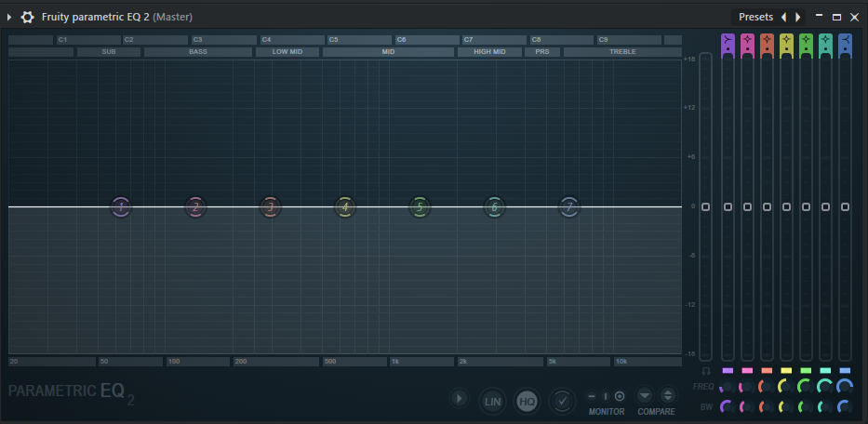Toggle pink band 2 indicator rectangle
Viewport: 868px width, 424px height.
(747, 370)
